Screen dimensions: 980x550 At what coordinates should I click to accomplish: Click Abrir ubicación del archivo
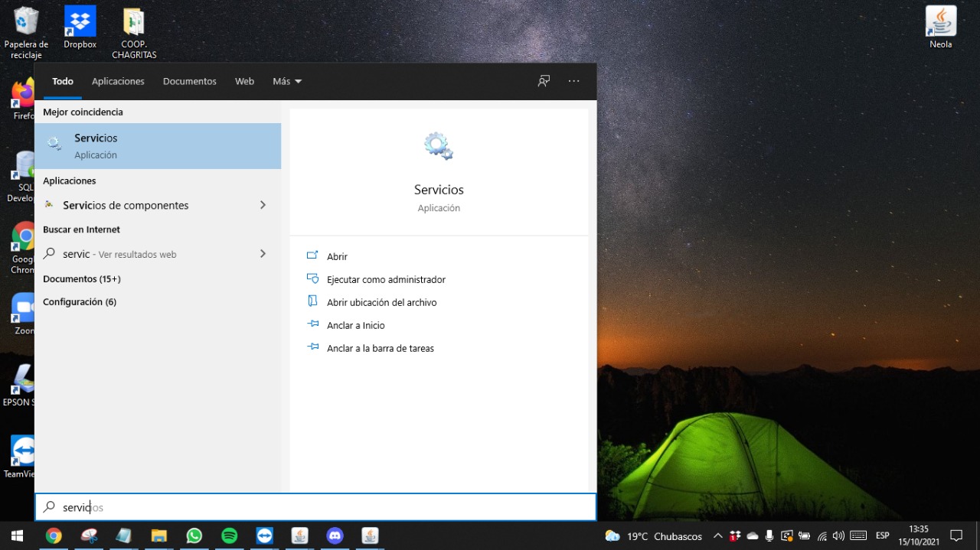[x=381, y=303]
